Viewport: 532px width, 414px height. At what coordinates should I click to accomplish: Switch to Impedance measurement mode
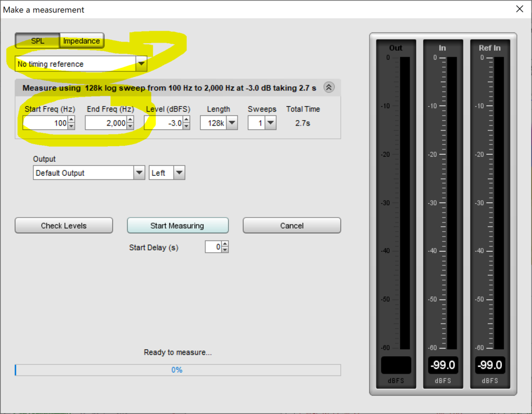tap(82, 41)
